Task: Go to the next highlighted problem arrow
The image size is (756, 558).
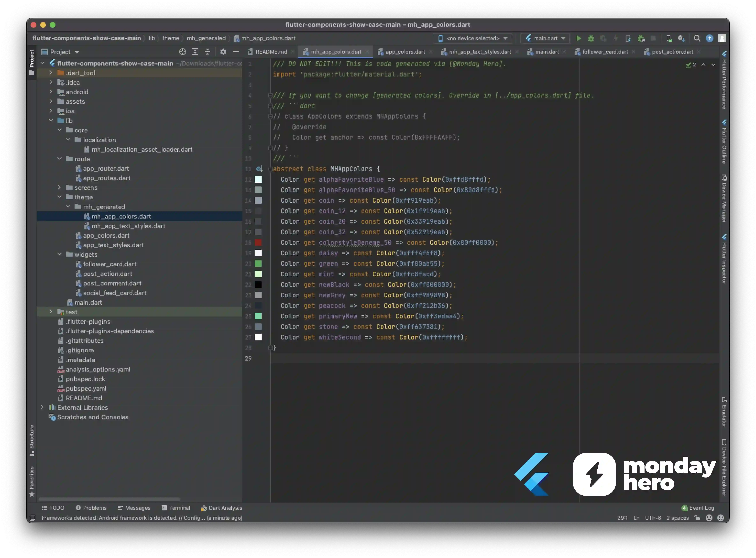Action: [x=713, y=65]
